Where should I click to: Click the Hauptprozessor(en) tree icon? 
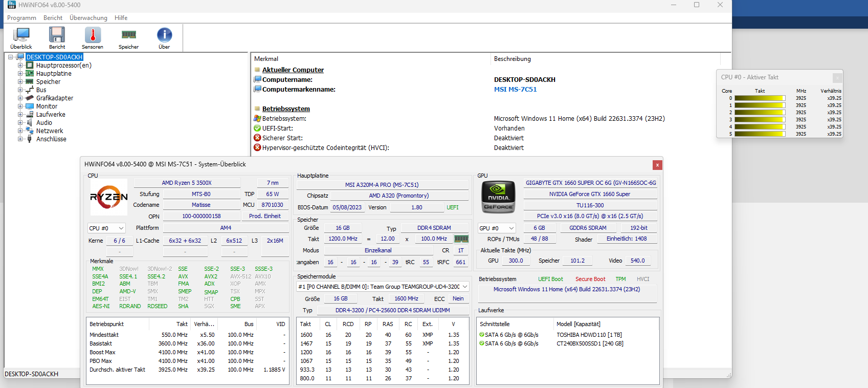coord(30,66)
